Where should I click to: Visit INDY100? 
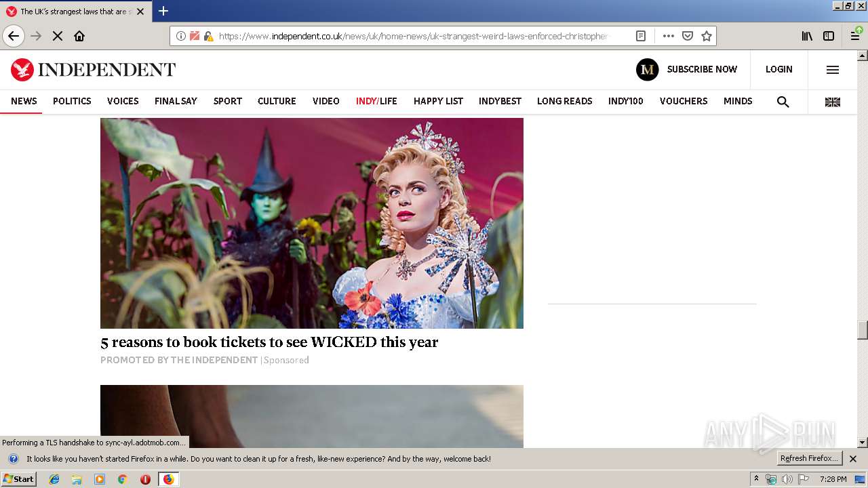(x=625, y=101)
